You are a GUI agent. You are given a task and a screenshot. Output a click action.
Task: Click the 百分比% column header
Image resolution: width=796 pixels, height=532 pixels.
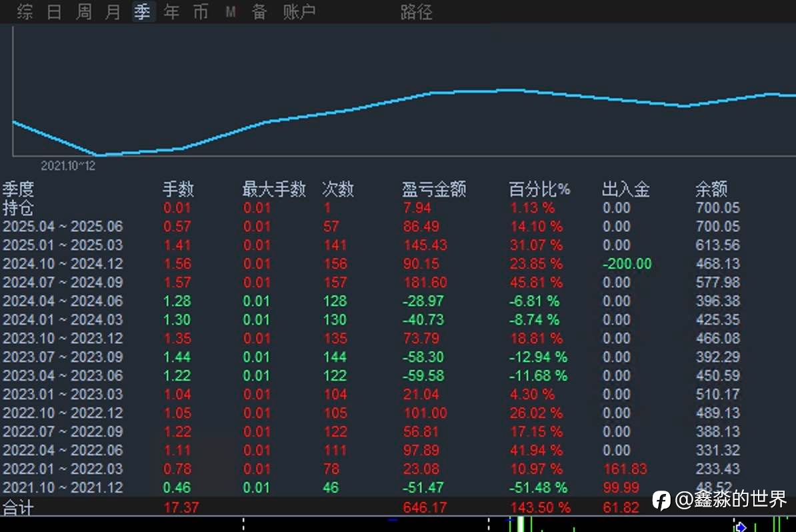pyautogui.click(x=539, y=189)
